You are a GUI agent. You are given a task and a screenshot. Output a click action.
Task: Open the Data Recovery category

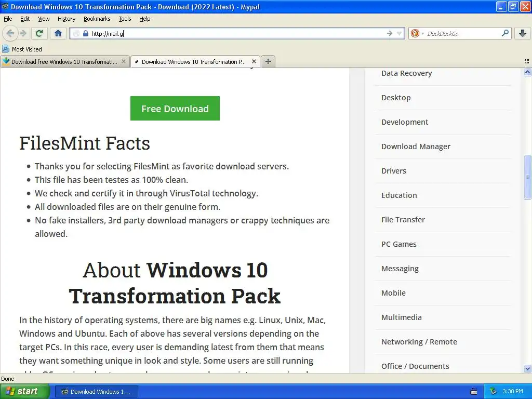406,73
